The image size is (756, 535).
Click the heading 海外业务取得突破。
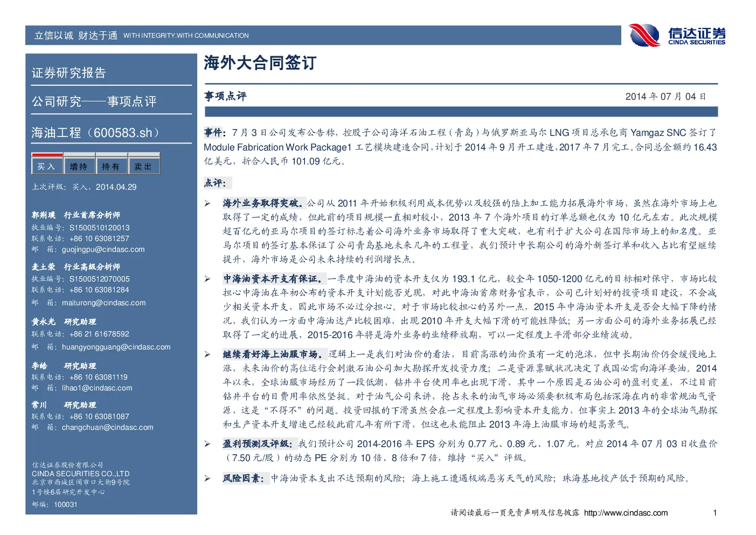pyautogui.click(x=264, y=203)
